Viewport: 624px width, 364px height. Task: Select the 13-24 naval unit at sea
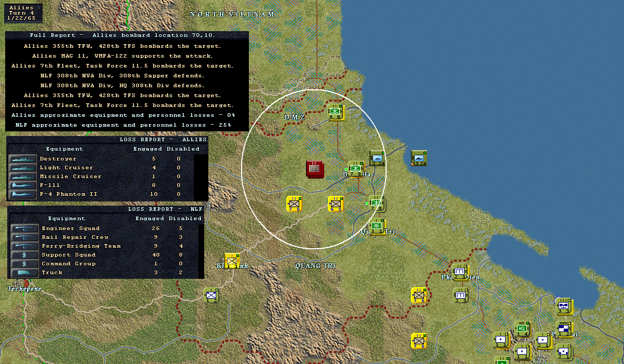point(419,158)
